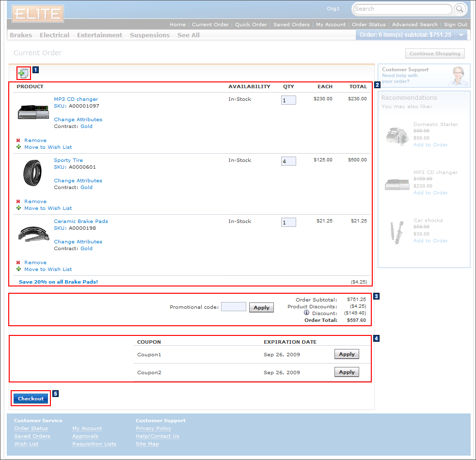476x460 pixels.
Task: Apply the promotional code
Action: click(261, 307)
